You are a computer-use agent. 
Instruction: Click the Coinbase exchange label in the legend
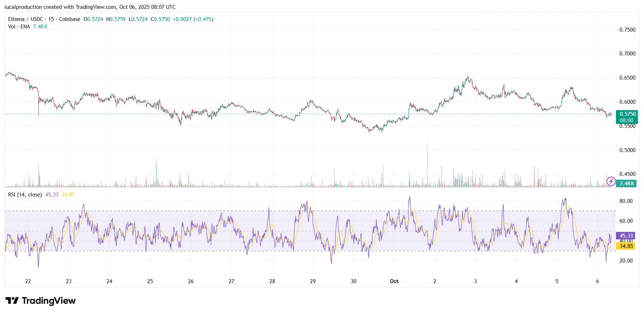tap(70, 19)
